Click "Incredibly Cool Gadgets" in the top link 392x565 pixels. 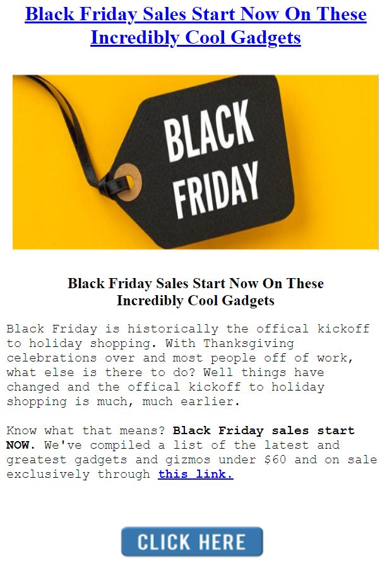point(196,38)
